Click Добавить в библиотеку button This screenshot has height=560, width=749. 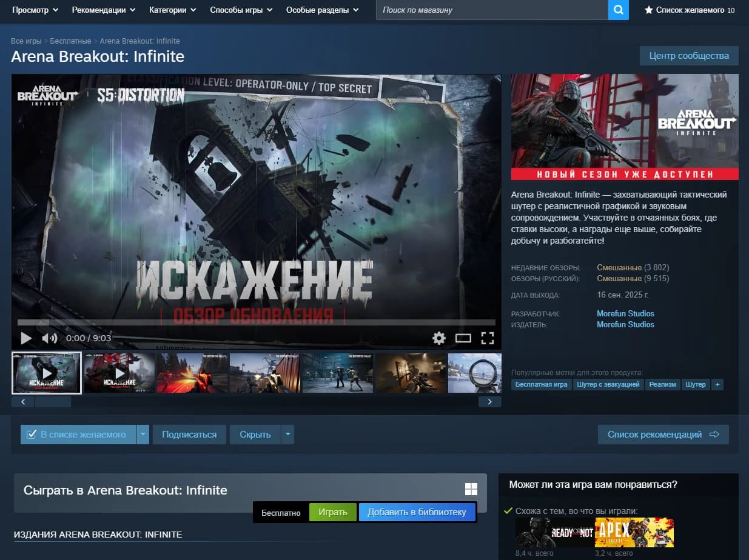tap(417, 512)
